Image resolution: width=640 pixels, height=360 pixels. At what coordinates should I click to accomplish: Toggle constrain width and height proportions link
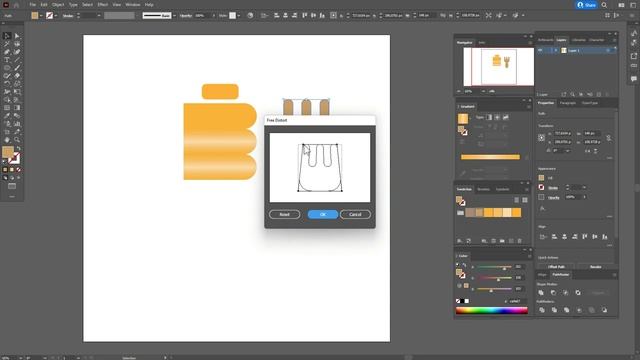[609, 138]
